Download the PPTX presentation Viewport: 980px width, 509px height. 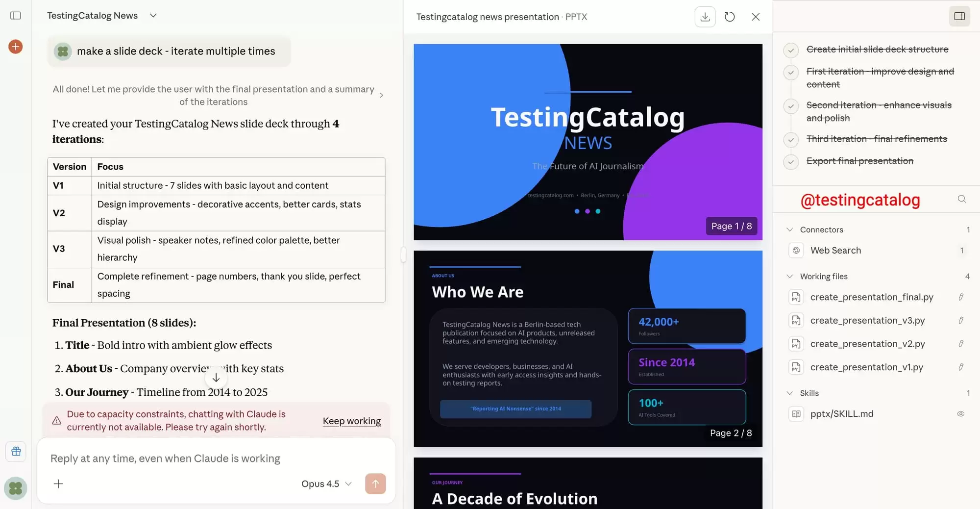point(705,17)
